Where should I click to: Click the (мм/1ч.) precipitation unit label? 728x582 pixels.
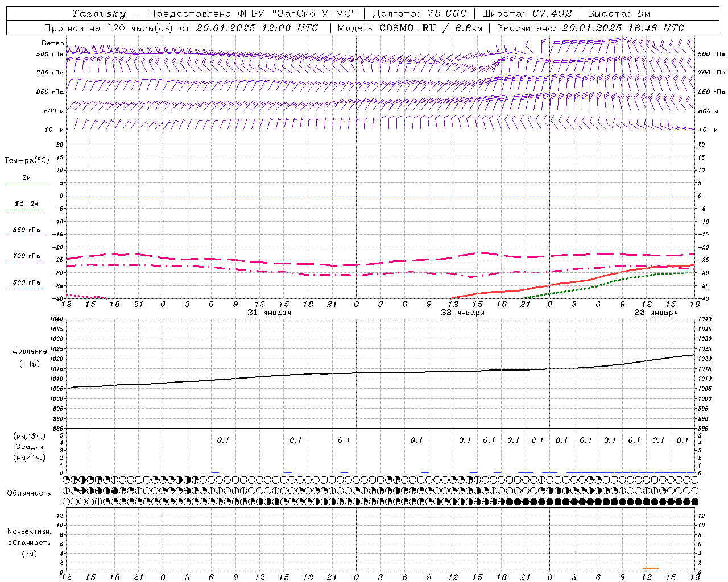click(30, 458)
